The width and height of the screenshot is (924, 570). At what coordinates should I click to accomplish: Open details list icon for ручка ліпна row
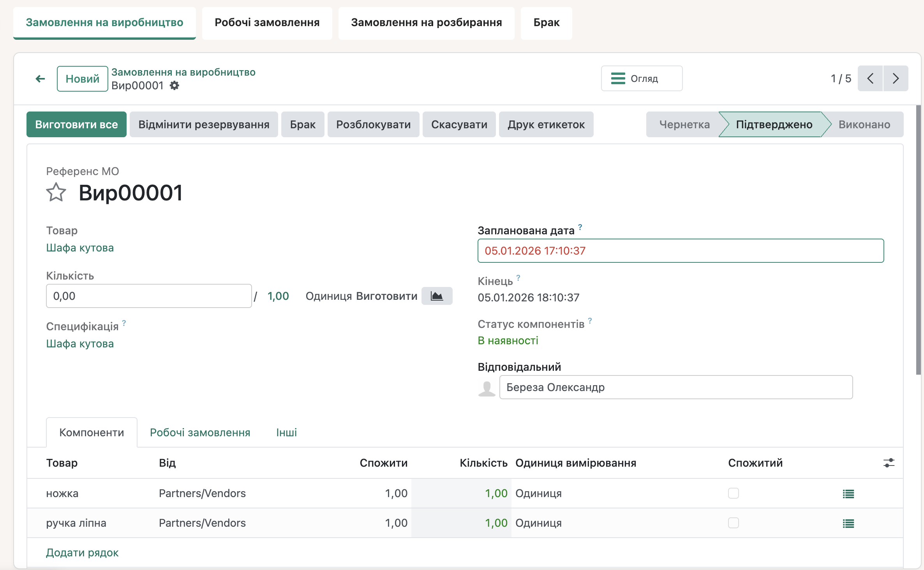(848, 523)
